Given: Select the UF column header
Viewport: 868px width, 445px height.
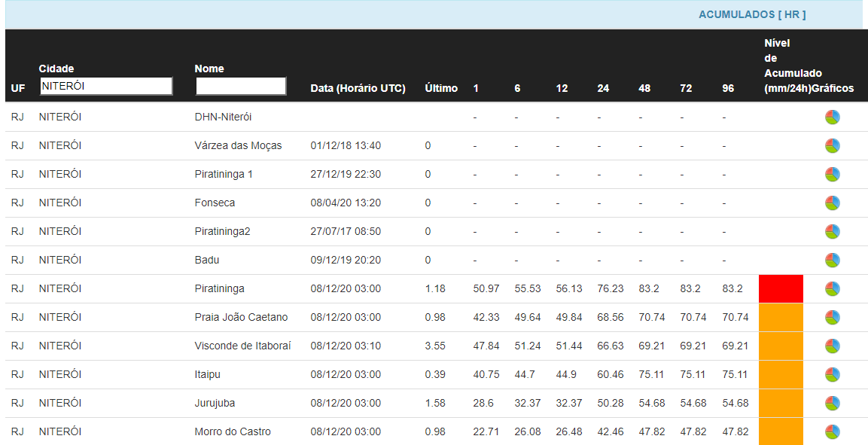Looking at the screenshot, I should pos(18,89).
